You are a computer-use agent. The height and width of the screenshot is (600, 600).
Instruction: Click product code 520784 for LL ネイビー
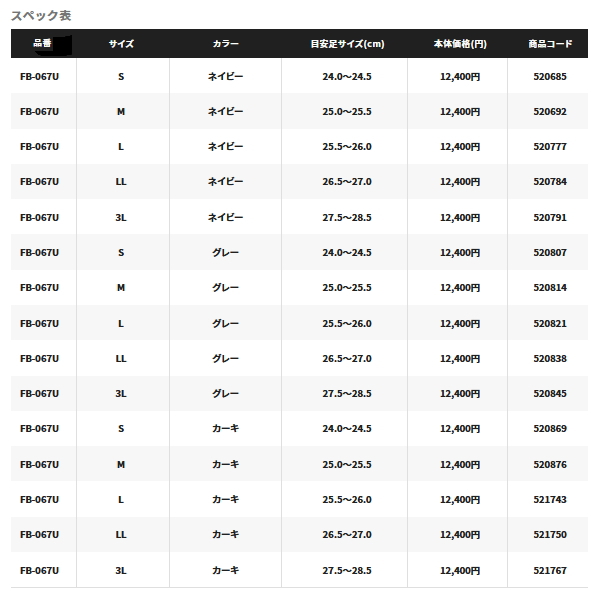coord(550,181)
